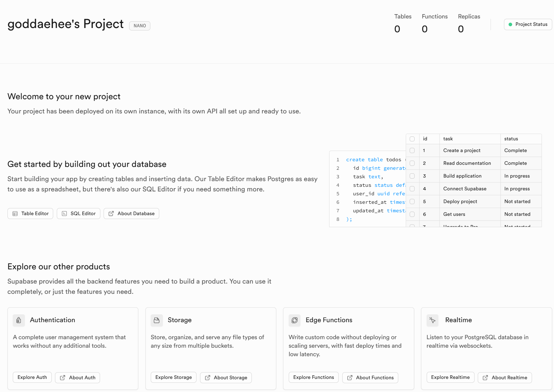Check the Connect Supabase row checkbox
554x392 pixels.
click(412, 189)
